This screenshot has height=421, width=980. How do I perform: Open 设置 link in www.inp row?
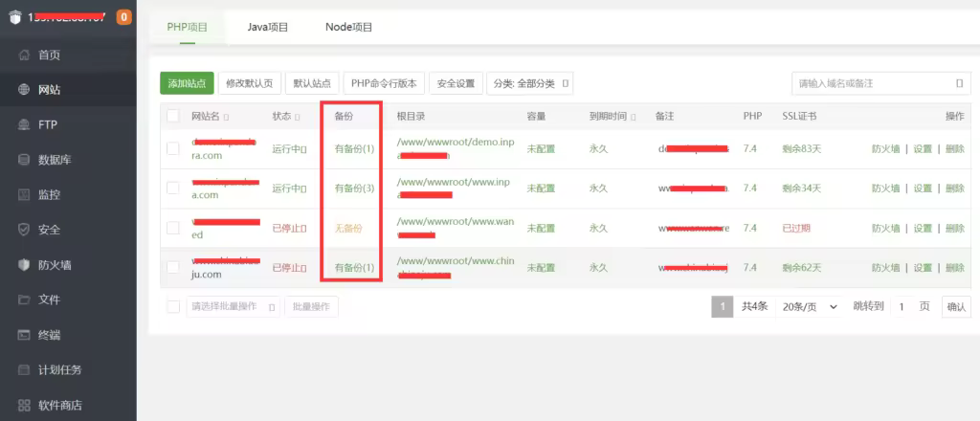tap(923, 188)
